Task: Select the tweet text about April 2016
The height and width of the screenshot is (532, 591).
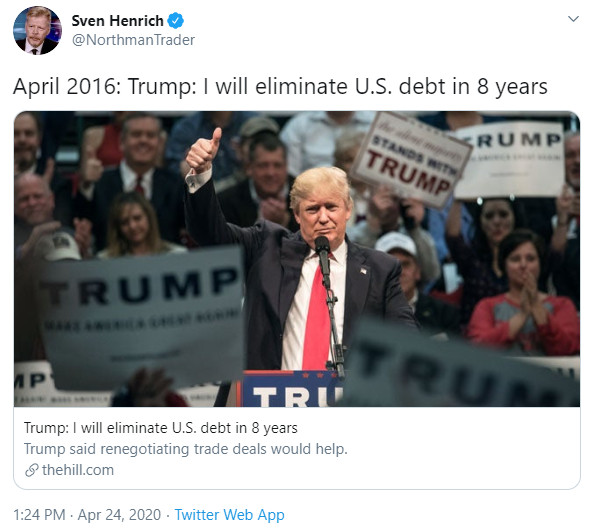Action: click(280, 87)
